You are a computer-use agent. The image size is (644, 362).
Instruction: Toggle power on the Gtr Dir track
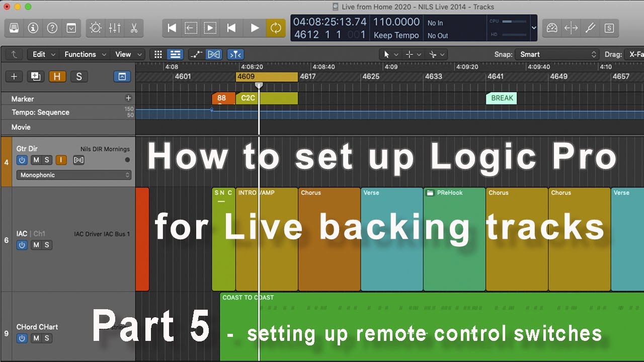tap(22, 160)
